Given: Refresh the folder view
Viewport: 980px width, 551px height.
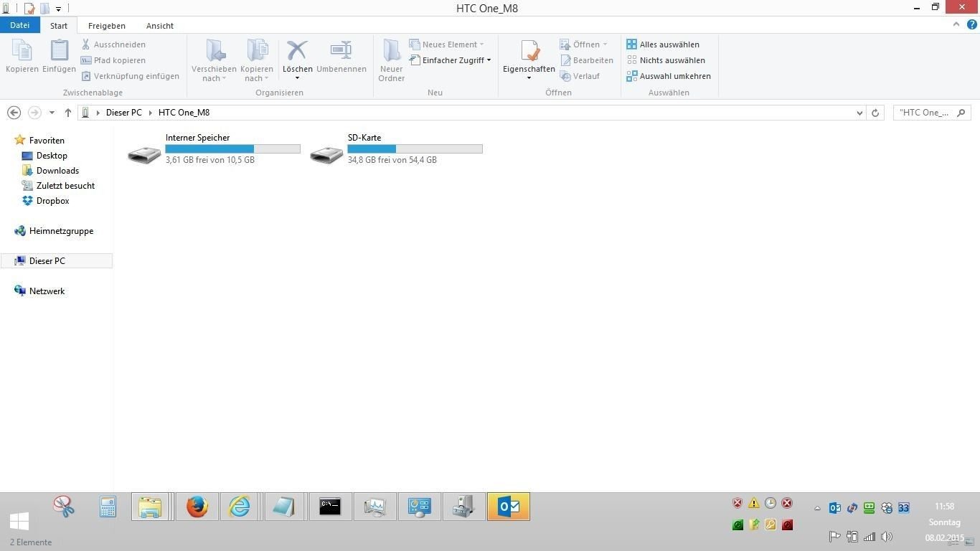Looking at the screenshot, I should [x=875, y=113].
